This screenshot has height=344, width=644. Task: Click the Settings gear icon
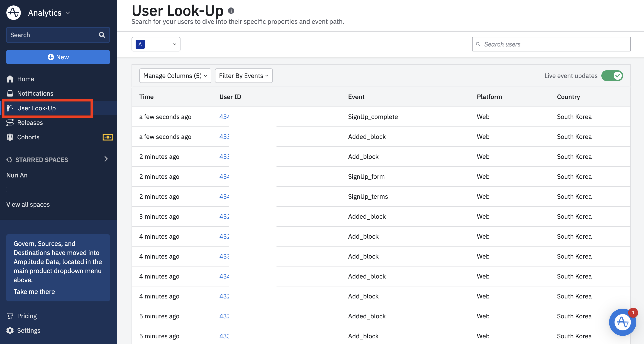click(10, 330)
